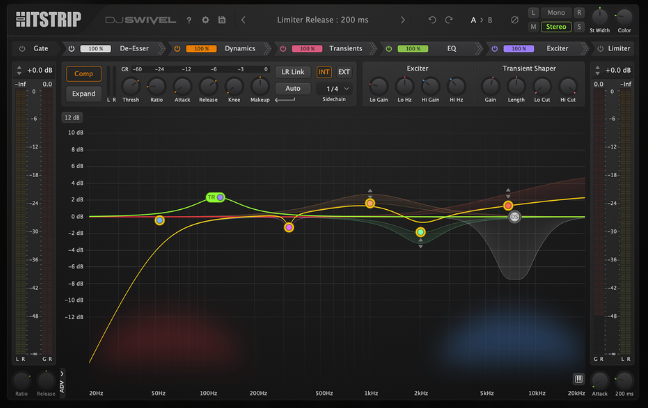Click the Knee knob

pyautogui.click(x=234, y=86)
